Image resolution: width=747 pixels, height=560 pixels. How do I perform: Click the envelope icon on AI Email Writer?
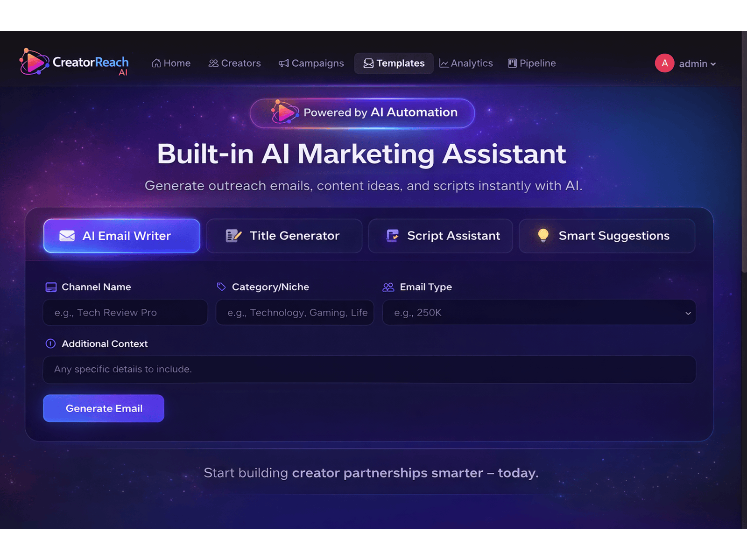click(67, 236)
